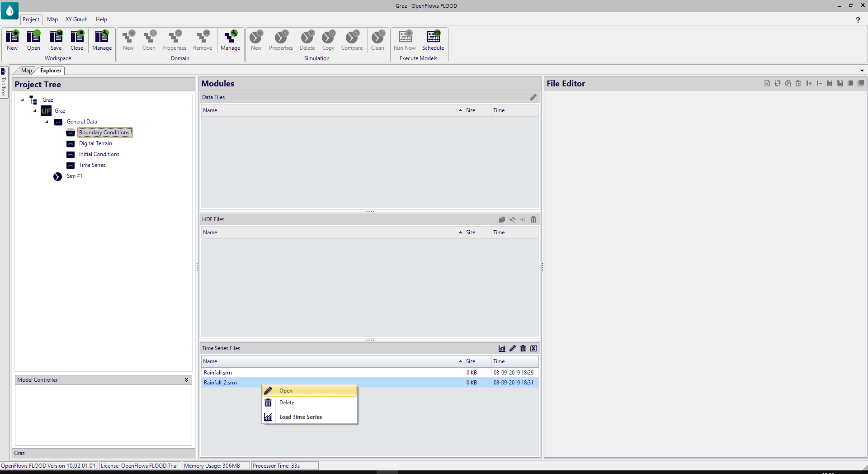The image size is (868, 474).
Task: Select Time Series tree item
Action: (92, 165)
